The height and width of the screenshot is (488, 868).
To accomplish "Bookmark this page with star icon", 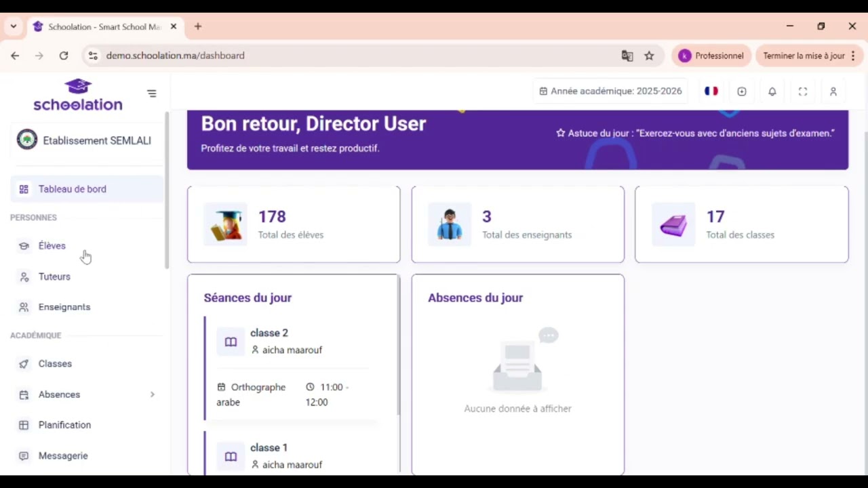I will tap(649, 56).
